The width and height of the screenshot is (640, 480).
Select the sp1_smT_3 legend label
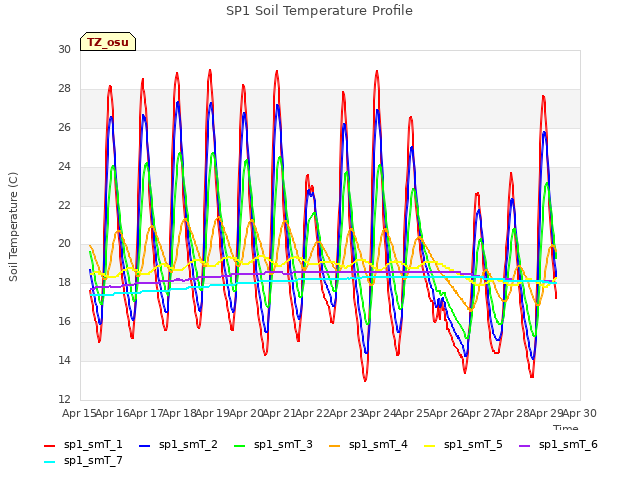click(x=283, y=445)
